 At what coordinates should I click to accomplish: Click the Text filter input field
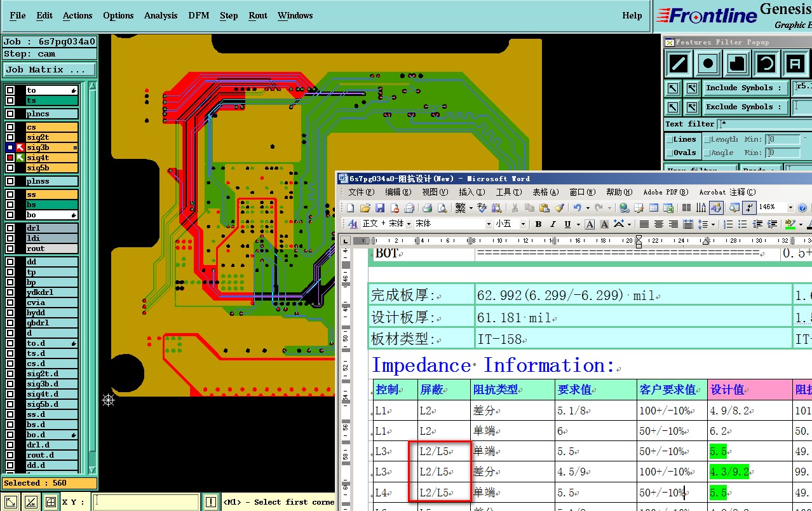pyautogui.click(x=764, y=124)
